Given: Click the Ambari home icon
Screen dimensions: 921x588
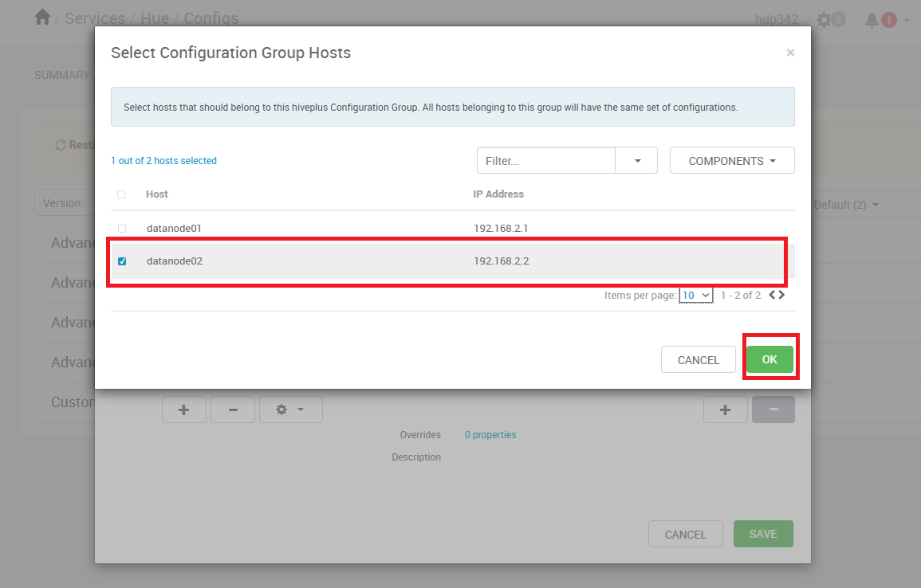Looking at the screenshot, I should pyautogui.click(x=42, y=17).
